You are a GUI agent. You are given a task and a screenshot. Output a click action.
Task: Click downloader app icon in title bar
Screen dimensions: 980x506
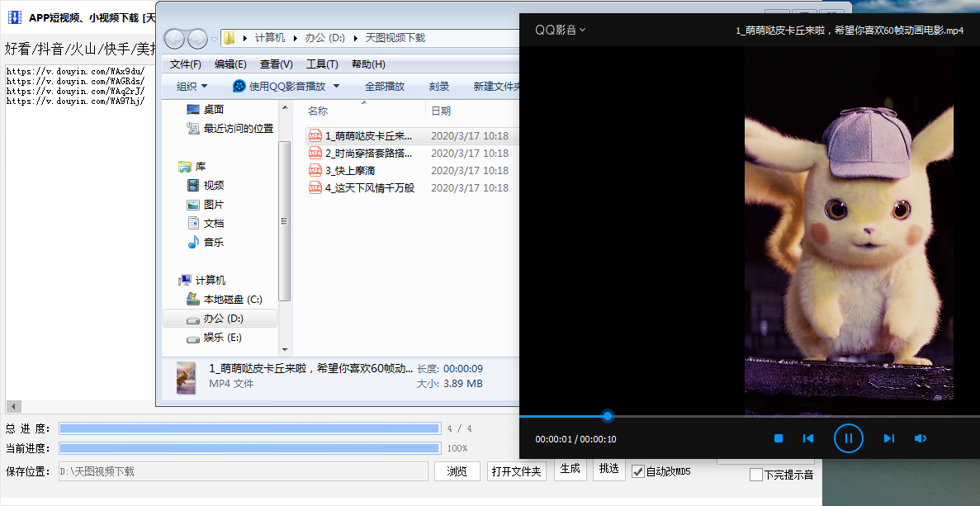pyautogui.click(x=14, y=17)
